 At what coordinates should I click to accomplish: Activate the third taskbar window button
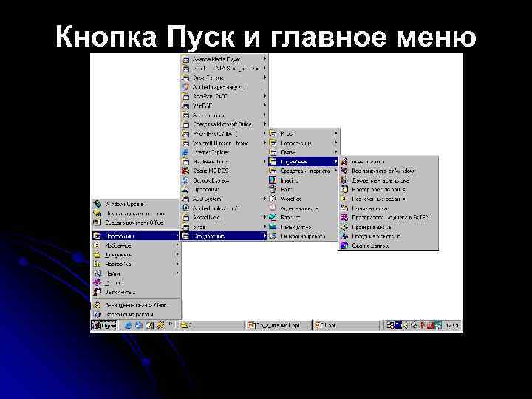[346, 325]
